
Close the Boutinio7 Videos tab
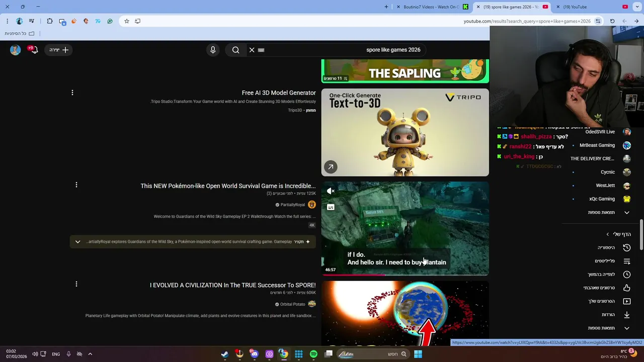[x=398, y=7]
